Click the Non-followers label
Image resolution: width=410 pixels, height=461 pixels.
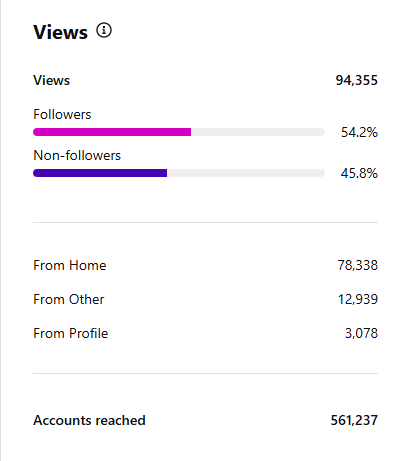point(77,155)
